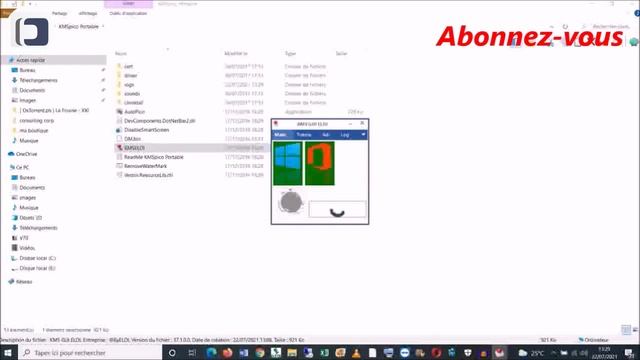
Task: Open Disque local (C:)
Action: click(x=37, y=258)
